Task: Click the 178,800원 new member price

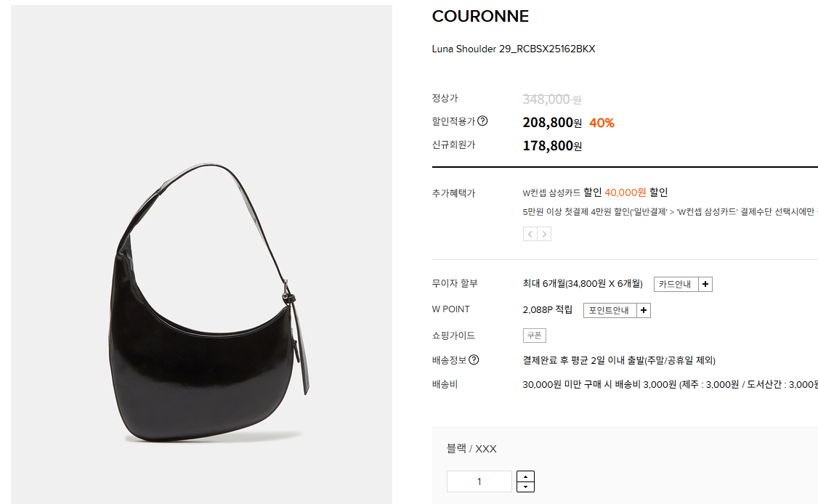Action: point(552,146)
